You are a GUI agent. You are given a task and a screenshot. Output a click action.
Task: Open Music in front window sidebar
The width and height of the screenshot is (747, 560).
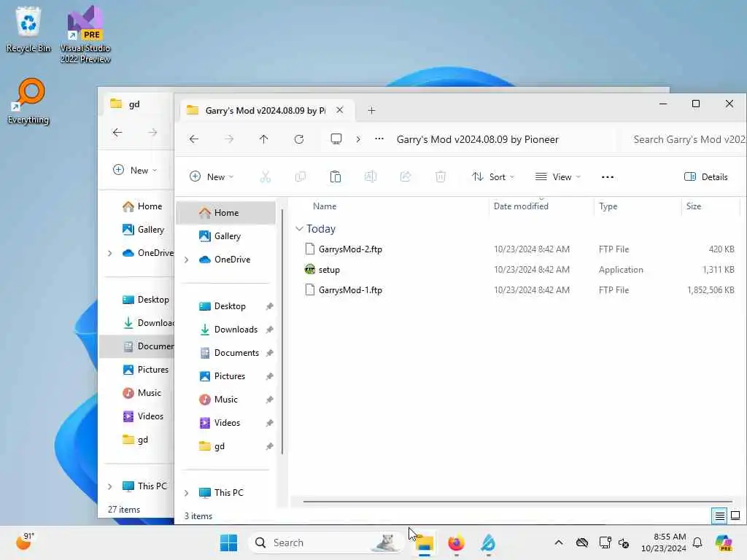tap(226, 400)
